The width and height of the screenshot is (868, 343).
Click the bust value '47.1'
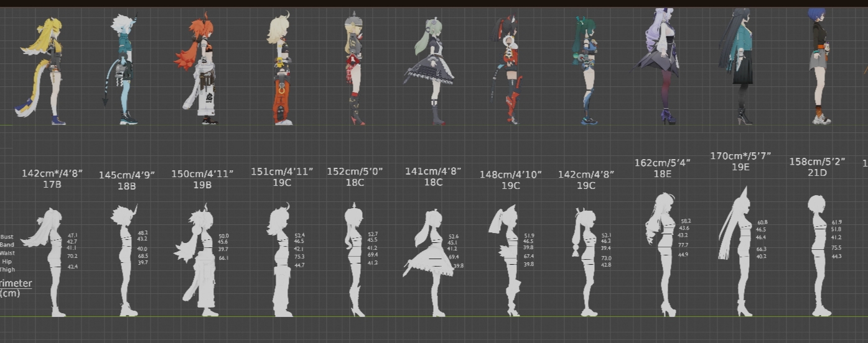(x=72, y=236)
